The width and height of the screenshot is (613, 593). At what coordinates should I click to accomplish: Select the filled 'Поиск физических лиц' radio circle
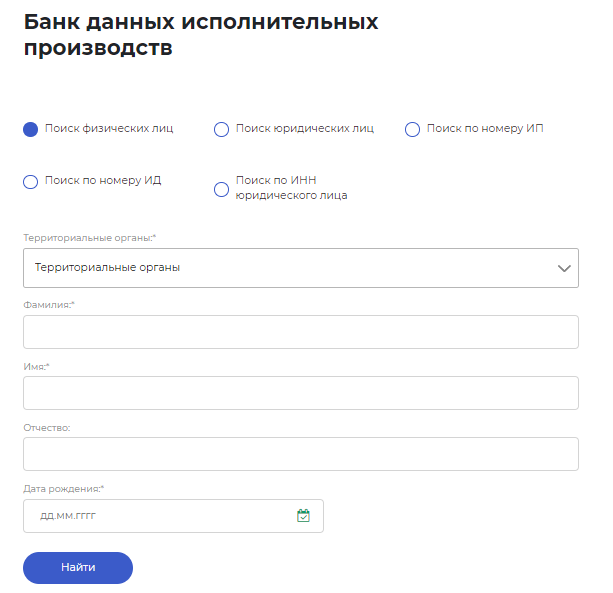pos(30,129)
